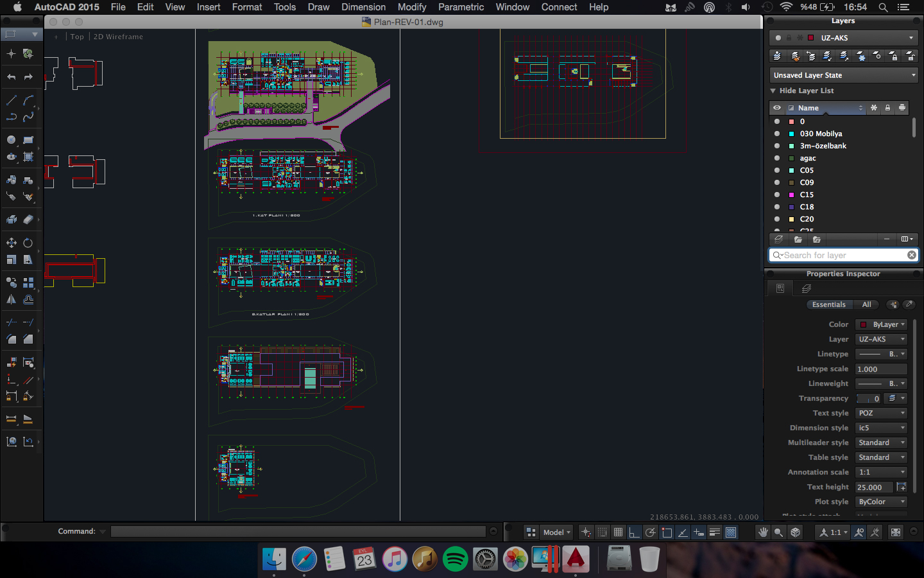
Task: Toggle Polar tracking in status bar
Action: [651, 532]
